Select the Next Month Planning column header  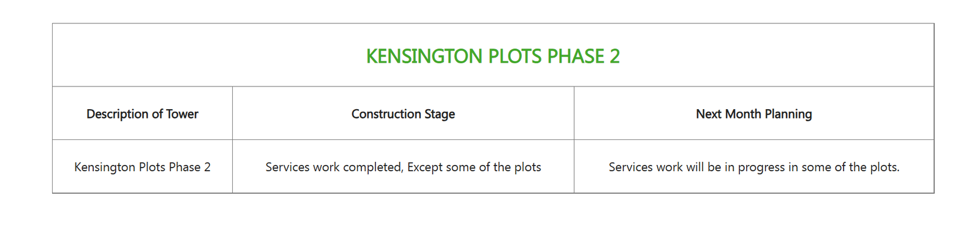pos(754,114)
